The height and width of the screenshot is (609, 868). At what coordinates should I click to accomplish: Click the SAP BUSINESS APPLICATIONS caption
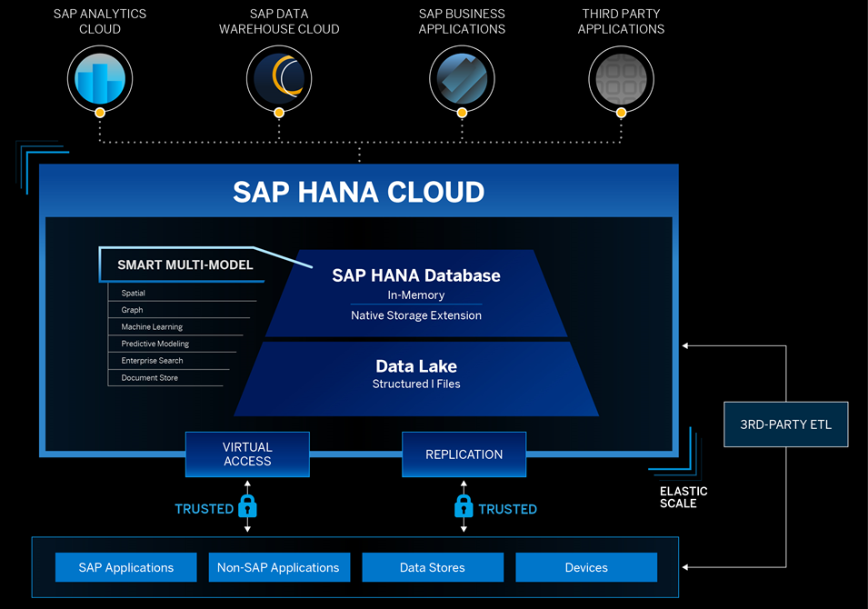click(x=463, y=22)
